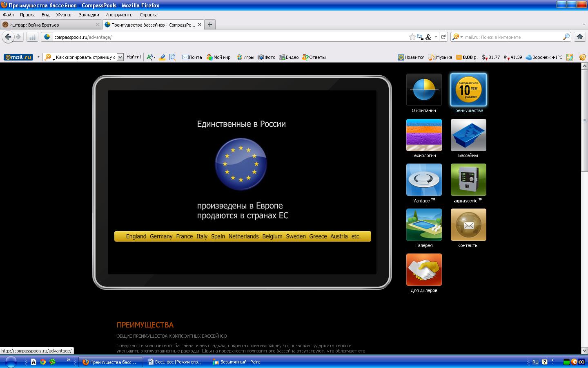
Task: Switch to the 'Иштвар: Война Братьев' tab
Action: pyautogui.click(x=51, y=25)
